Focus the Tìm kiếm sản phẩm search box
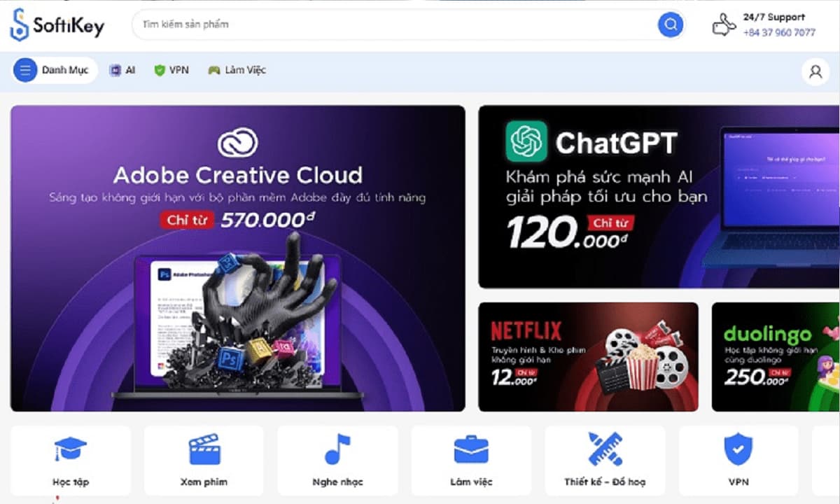Viewport: 840px width, 504px height. click(x=392, y=24)
